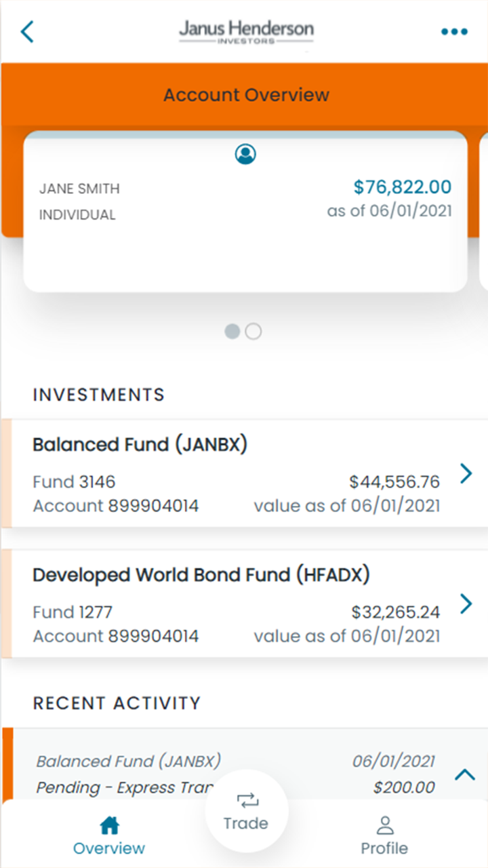
Task: Open Developed World Bond Fund chevron
Action: pyautogui.click(x=466, y=604)
